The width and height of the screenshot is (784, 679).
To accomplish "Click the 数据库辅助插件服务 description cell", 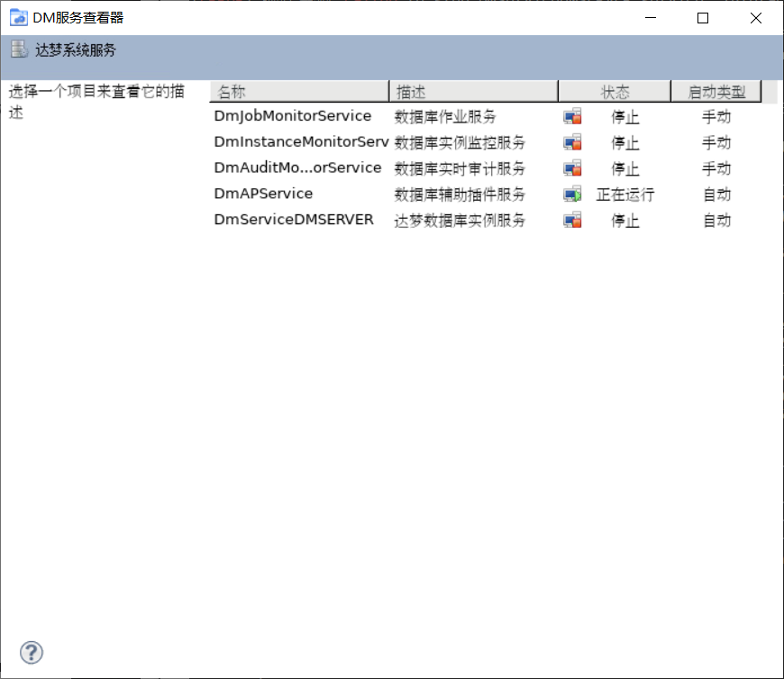I will point(460,195).
